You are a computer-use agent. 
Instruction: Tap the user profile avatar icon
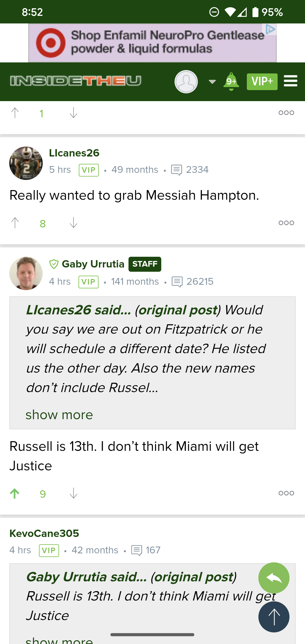[x=186, y=82]
